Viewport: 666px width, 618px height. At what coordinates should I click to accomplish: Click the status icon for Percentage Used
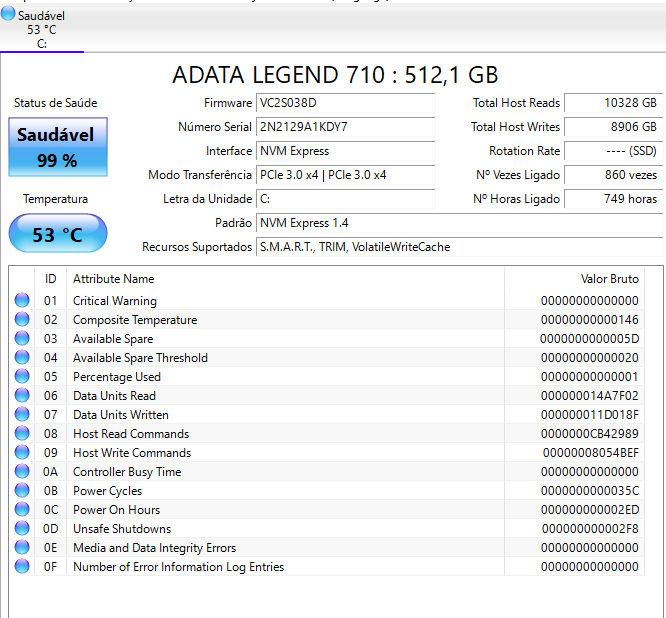[22, 377]
